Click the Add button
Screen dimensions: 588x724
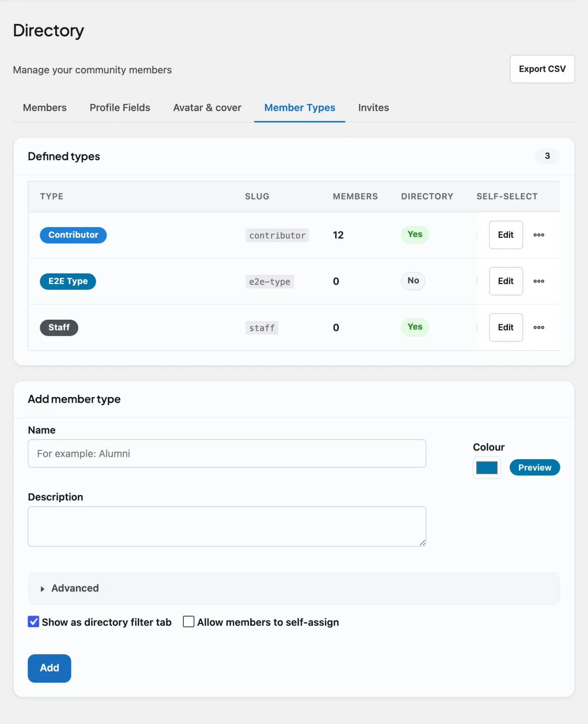tap(49, 668)
